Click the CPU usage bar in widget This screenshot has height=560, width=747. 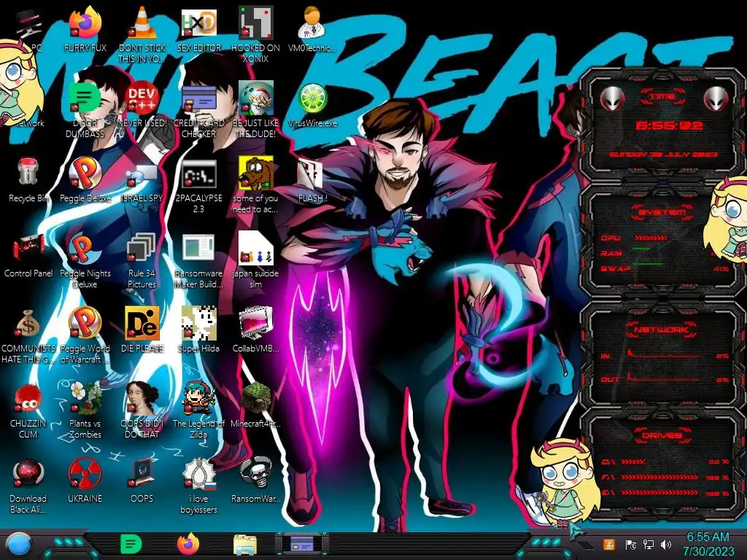click(651, 238)
